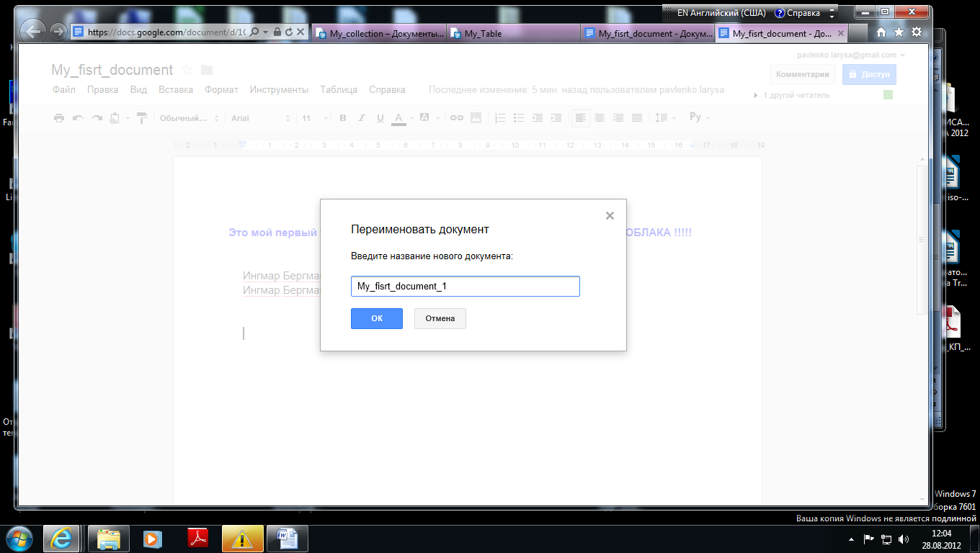Click the Redo arrow icon

pos(97,118)
